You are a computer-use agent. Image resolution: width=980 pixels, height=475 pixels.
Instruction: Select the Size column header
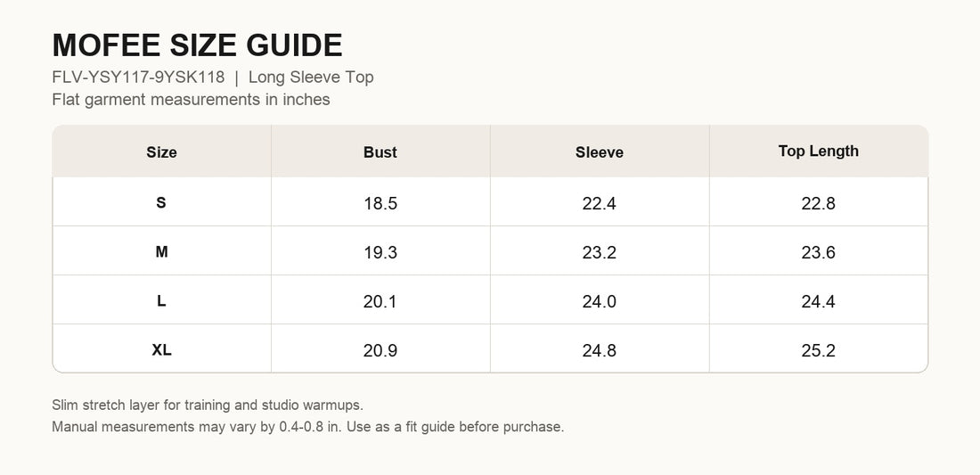click(161, 152)
